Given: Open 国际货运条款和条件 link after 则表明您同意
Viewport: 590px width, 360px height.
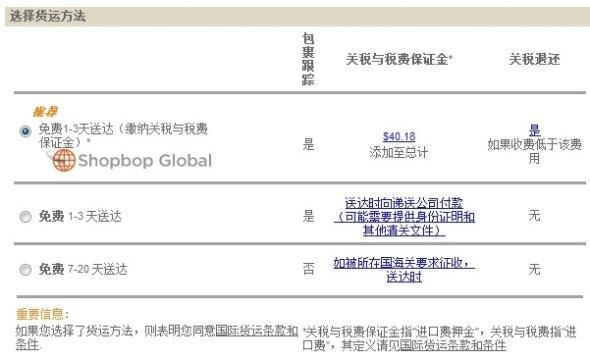Looking at the screenshot, I should [157, 337].
